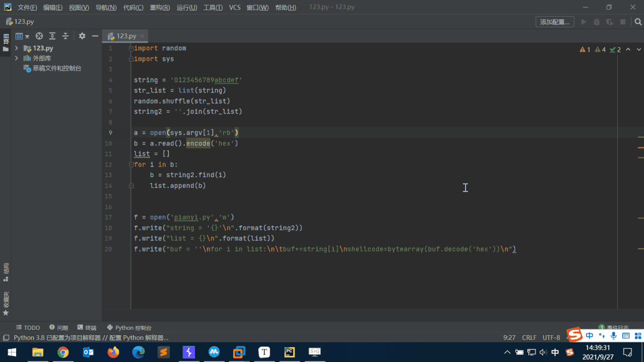Toggle the fold marker at line 12

(x=131, y=165)
